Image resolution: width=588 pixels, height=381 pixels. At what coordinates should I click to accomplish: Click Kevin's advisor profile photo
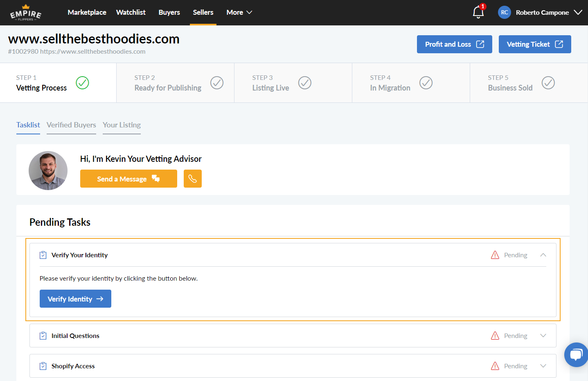(48, 170)
